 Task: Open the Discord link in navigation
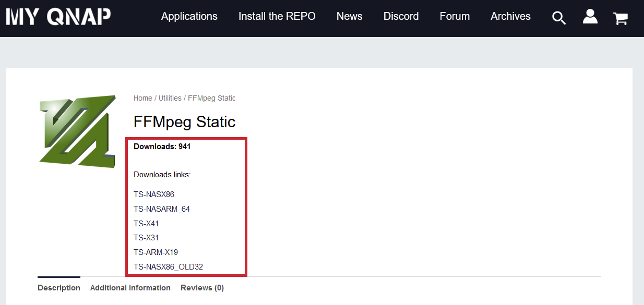(x=401, y=16)
